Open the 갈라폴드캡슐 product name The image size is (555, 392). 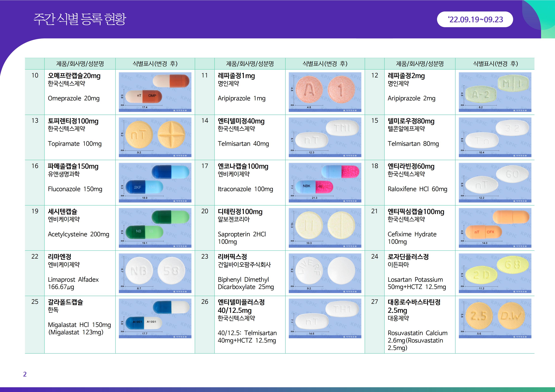65,302
